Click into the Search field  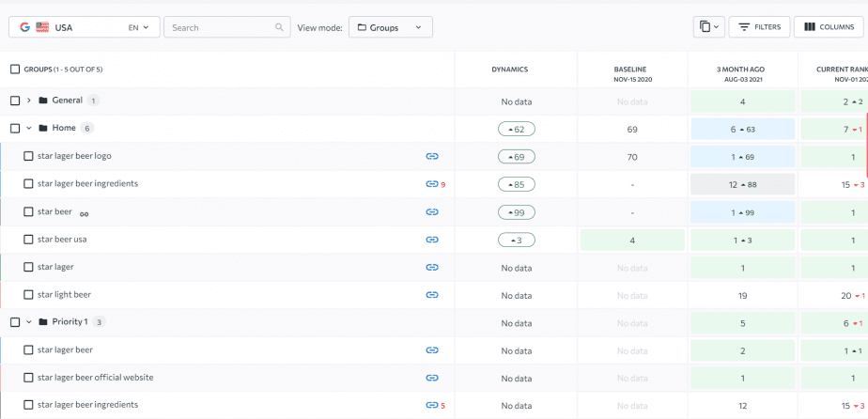pyautogui.click(x=227, y=27)
